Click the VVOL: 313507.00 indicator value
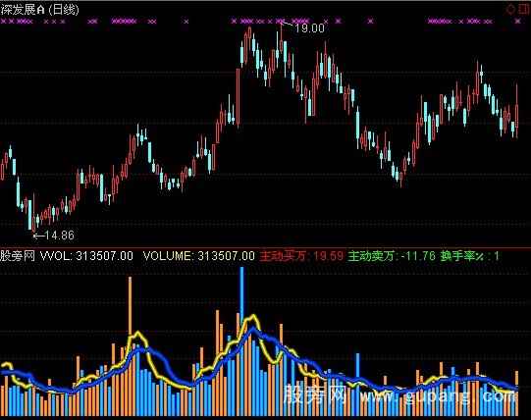This screenshot has height=420, width=531. click(86, 256)
